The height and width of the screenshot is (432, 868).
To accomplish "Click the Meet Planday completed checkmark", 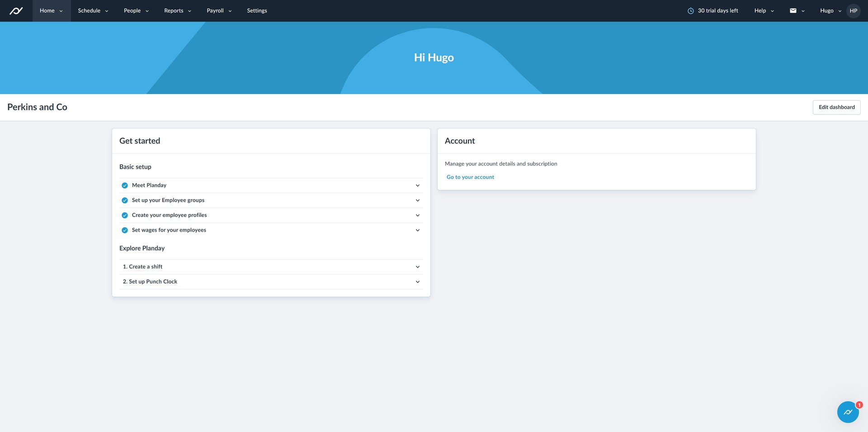I will 125,185.
